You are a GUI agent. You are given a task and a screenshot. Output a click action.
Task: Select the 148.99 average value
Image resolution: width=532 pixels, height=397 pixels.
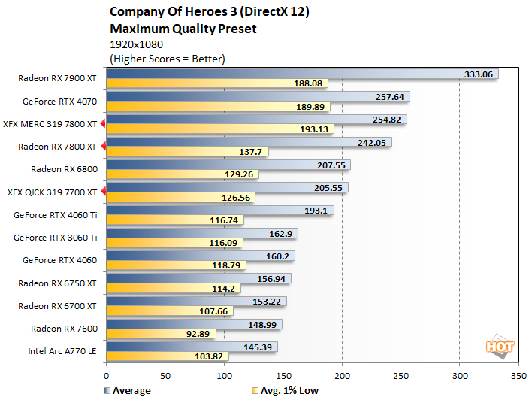click(262, 325)
